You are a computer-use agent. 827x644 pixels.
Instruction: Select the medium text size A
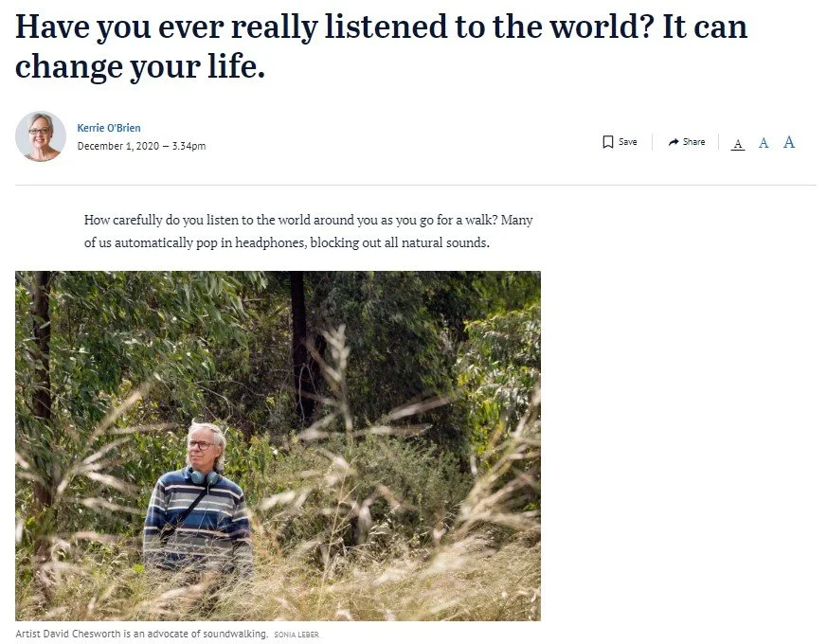pyautogui.click(x=764, y=142)
